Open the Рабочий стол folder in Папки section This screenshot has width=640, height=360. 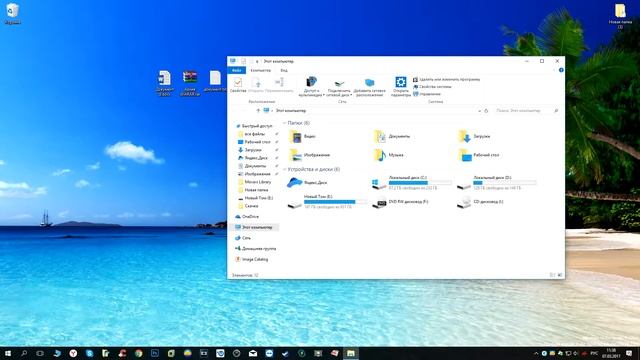(479, 155)
